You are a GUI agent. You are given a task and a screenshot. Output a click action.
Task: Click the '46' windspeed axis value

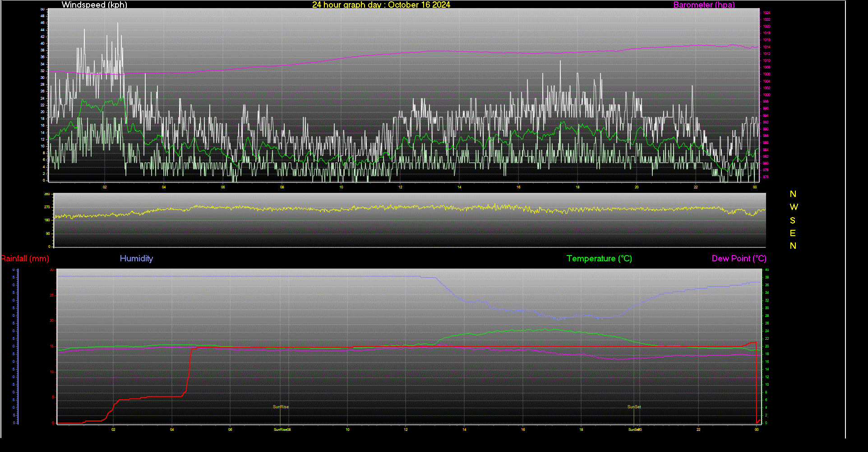tap(42, 23)
